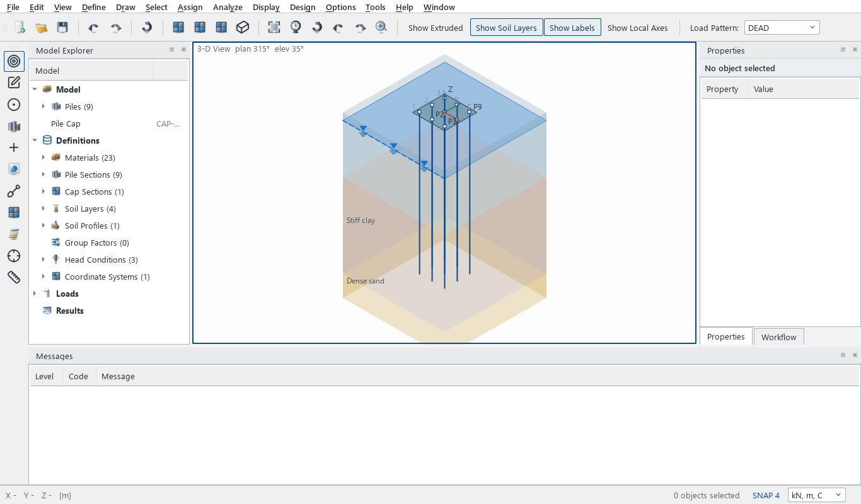The height and width of the screenshot is (504, 861).
Task: Toggle Show Extruded view
Action: click(x=436, y=28)
